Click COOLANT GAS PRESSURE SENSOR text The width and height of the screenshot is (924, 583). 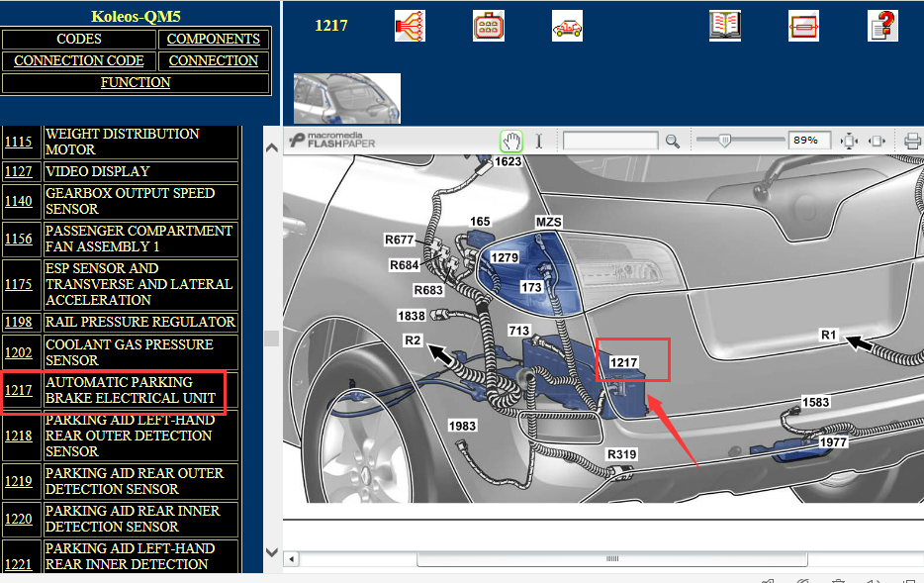click(130, 352)
